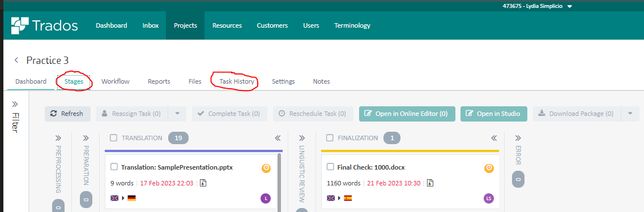Open Dashboard in the top navigation
The width and height of the screenshot is (644, 212).
point(112,25)
